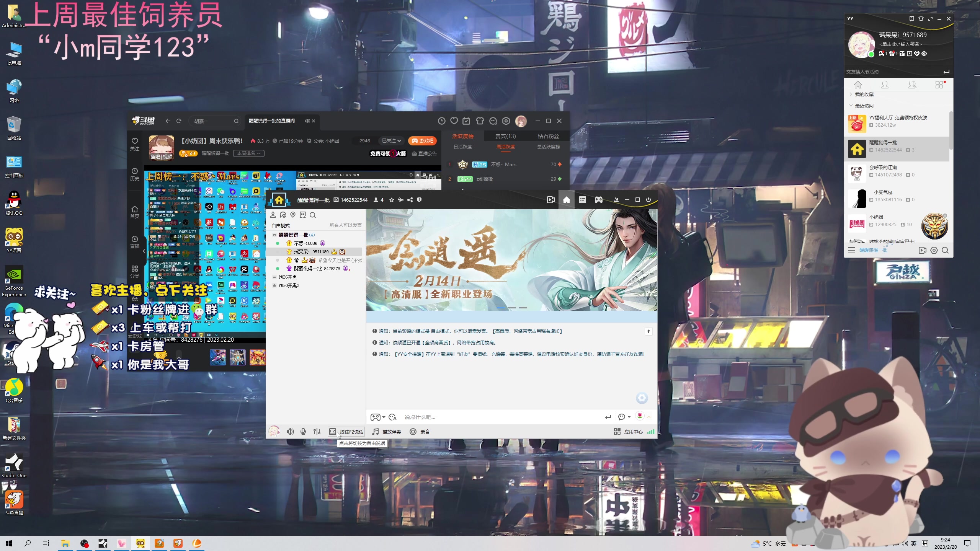
Task: Toggle the microphone in the YY channel bar
Action: 303,432
